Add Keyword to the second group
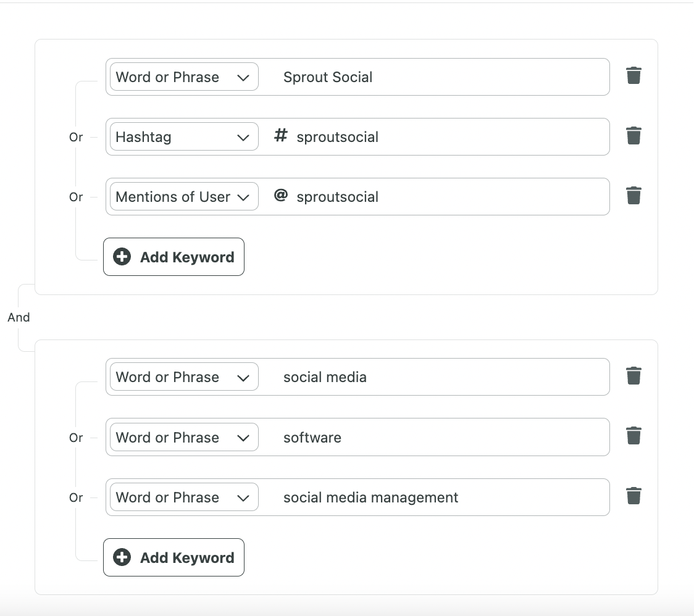This screenshot has width=694, height=616. 174,557
